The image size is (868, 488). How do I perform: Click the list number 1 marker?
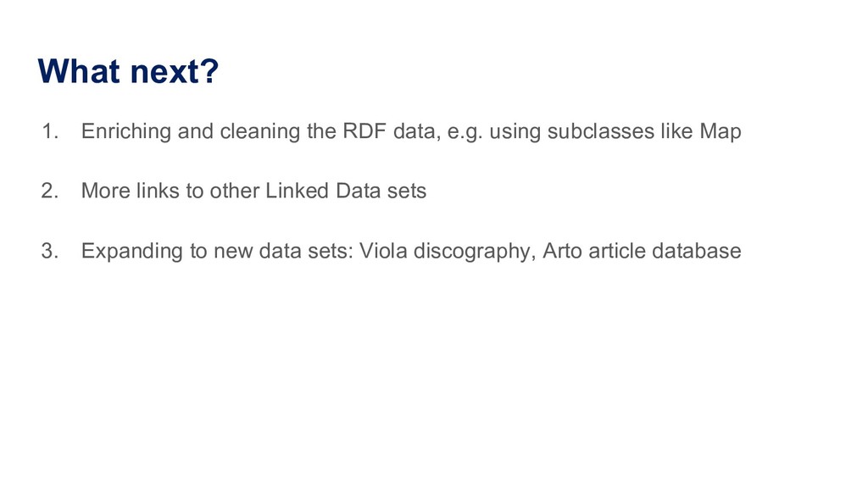49,132
